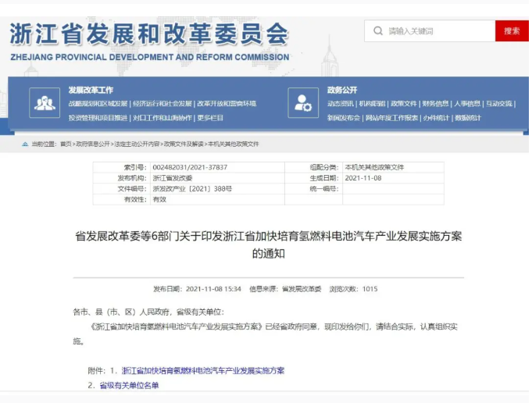Click the 当前位置 breadcrumb location icon
Viewport: 532px width, 403px height.
[25, 144]
